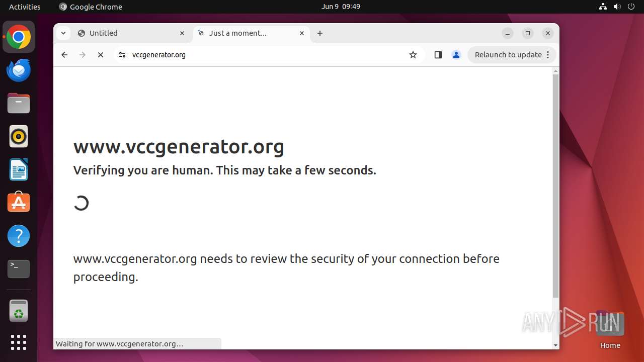This screenshot has width=644, height=362.
Task: Click the Waiting for www.vccgenerator.org status text
Action: pos(119,344)
